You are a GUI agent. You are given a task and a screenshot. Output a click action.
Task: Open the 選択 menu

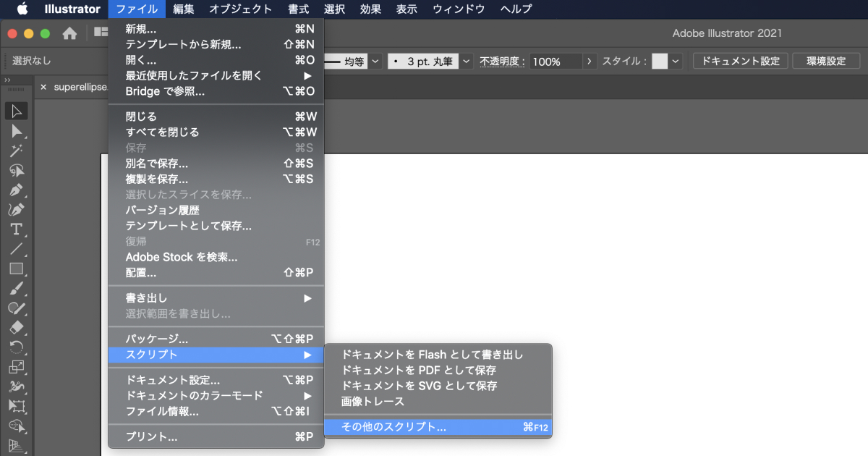tap(335, 9)
